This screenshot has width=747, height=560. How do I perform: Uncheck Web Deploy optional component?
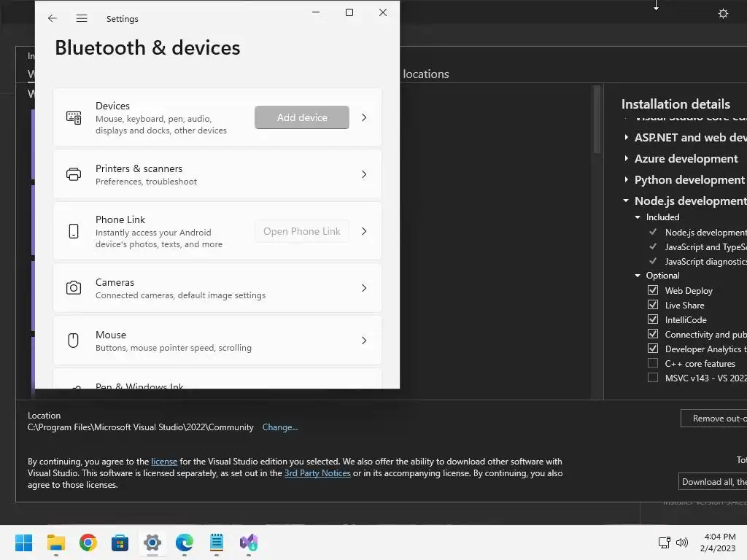(x=653, y=290)
